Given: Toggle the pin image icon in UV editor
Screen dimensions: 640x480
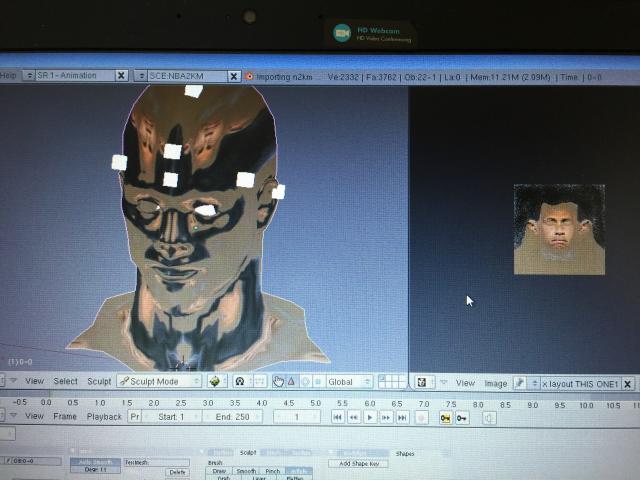Looking at the screenshot, I should click(520, 383).
